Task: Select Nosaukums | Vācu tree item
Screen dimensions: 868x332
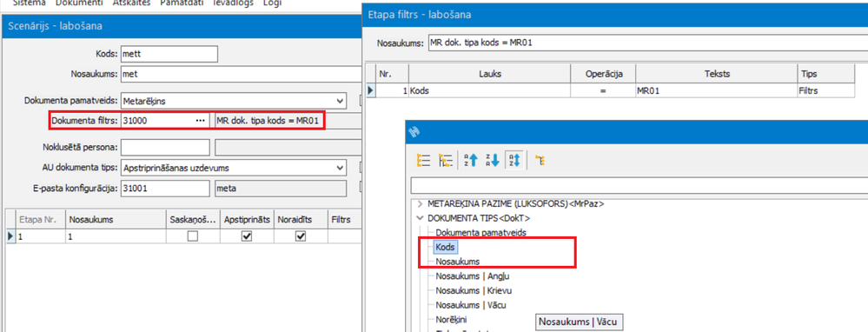Action: pos(471,304)
